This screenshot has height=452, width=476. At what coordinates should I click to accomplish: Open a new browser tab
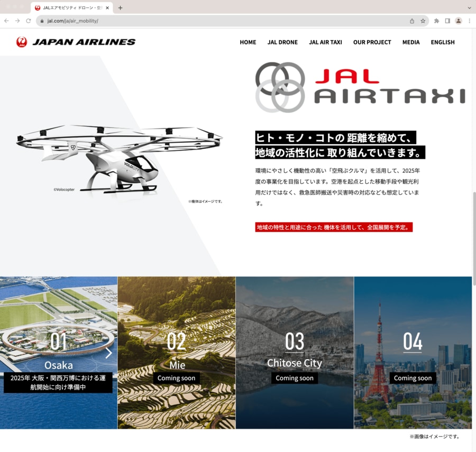pyautogui.click(x=120, y=8)
